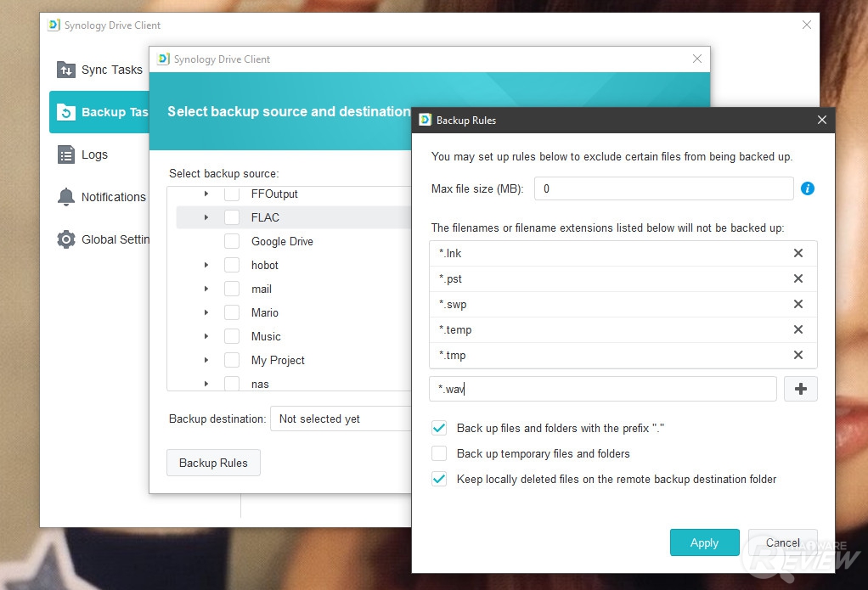Check the mail folder checkbox
The image size is (868, 590).
232,289
